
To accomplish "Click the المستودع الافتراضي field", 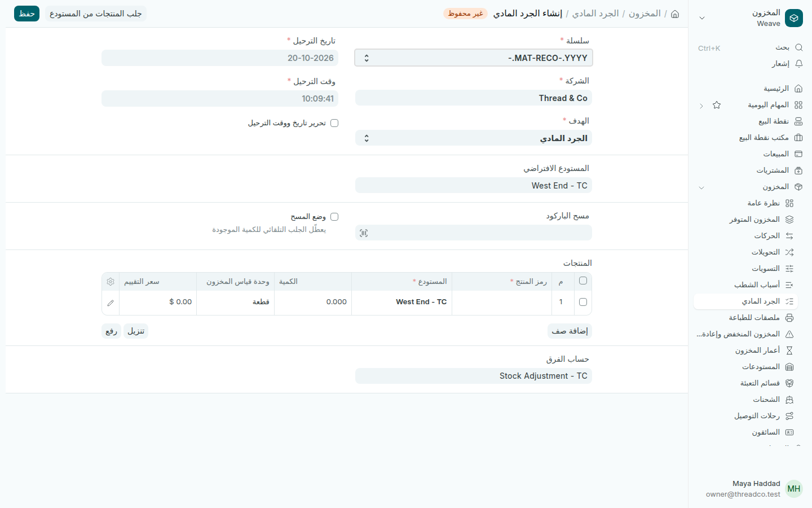I will [474, 186].
